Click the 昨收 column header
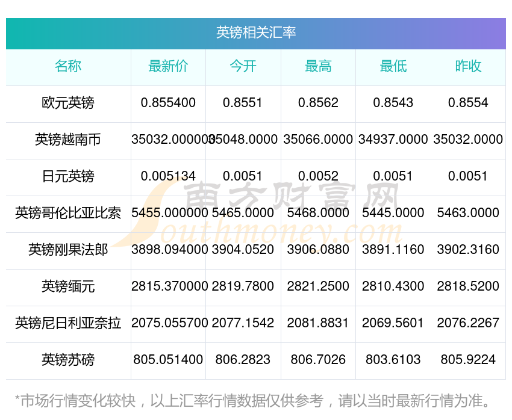The height and width of the screenshot is (420, 512). [468, 66]
